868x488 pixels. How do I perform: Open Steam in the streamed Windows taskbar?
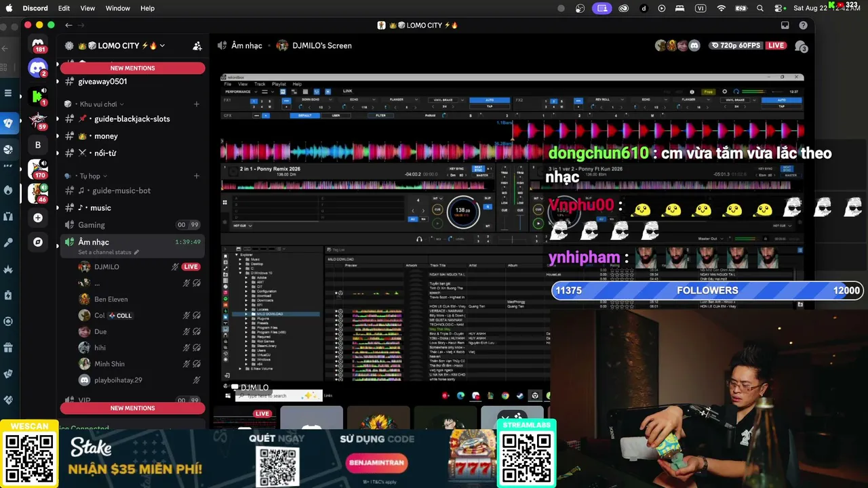click(520, 396)
